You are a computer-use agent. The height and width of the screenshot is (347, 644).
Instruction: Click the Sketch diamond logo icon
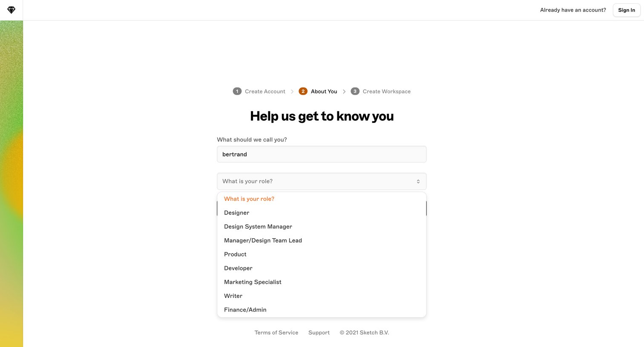11,10
